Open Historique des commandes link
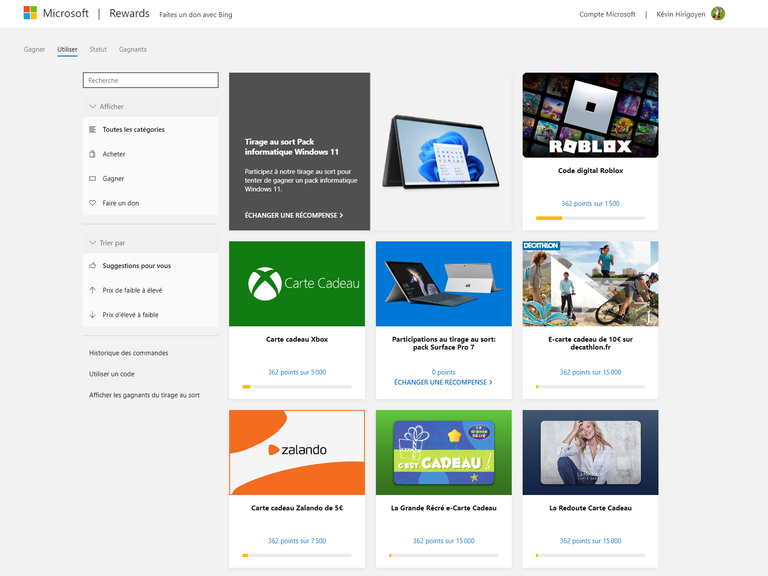Image resolution: width=768 pixels, height=576 pixels. point(128,353)
